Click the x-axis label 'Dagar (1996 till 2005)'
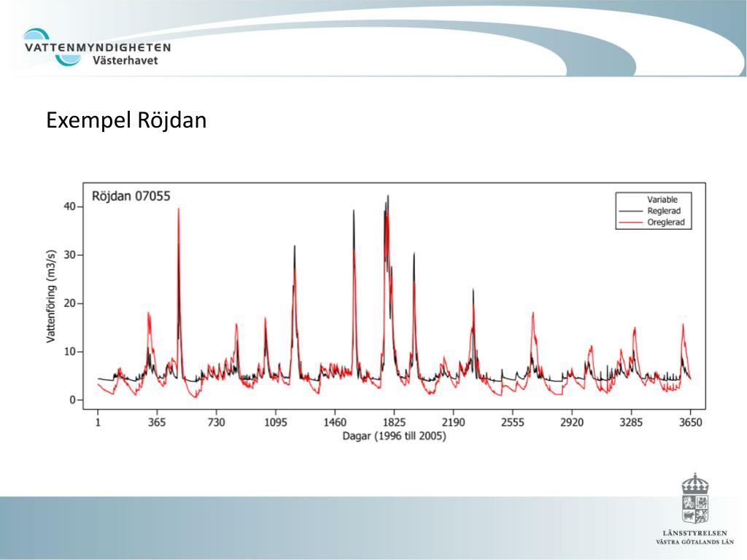The width and height of the screenshot is (747, 560). [x=394, y=436]
